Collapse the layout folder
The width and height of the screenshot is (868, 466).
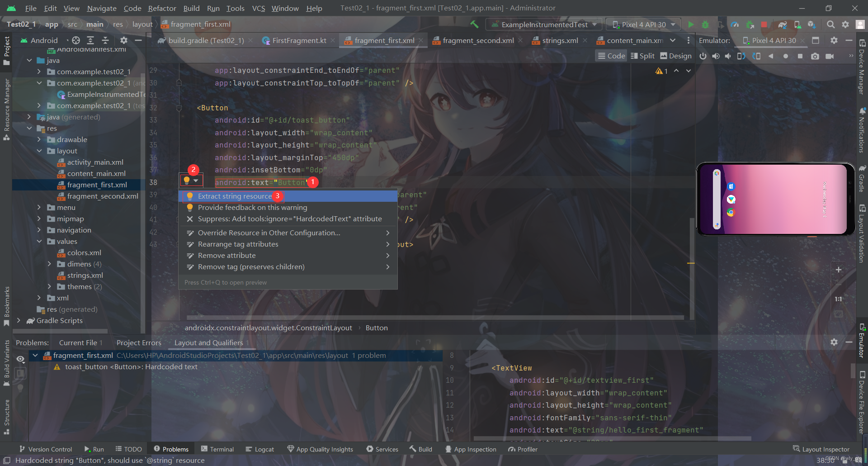(39, 151)
